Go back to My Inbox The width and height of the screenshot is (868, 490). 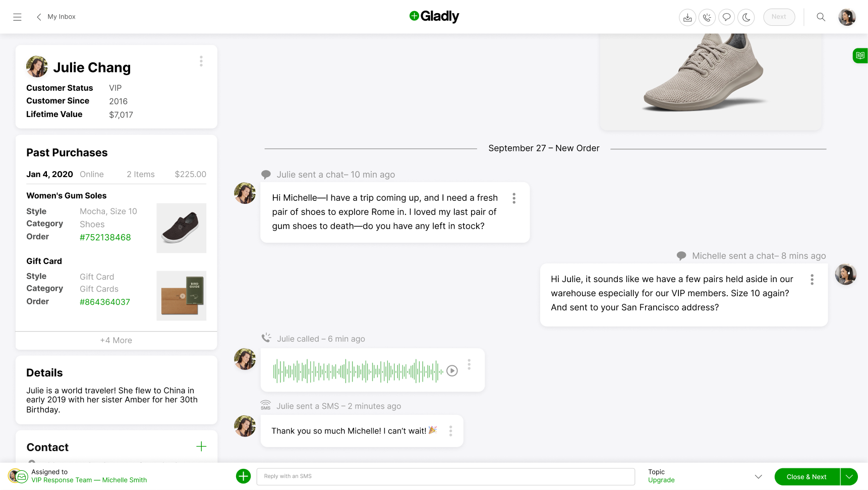(55, 17)
